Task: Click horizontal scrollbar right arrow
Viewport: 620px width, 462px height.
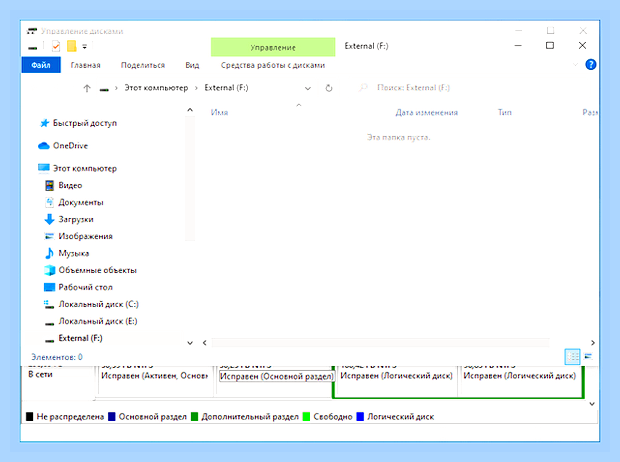Action: point(593,343)
